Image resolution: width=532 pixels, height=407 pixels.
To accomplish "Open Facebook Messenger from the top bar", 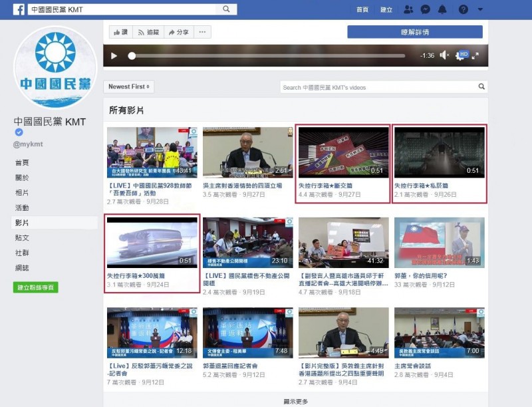I will click(424, 9).
